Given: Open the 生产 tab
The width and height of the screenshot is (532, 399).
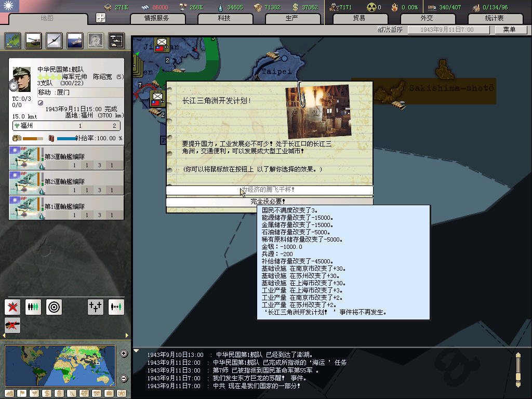Looking at the screenshot, I should pyautogui.click(x=292, y=18).
